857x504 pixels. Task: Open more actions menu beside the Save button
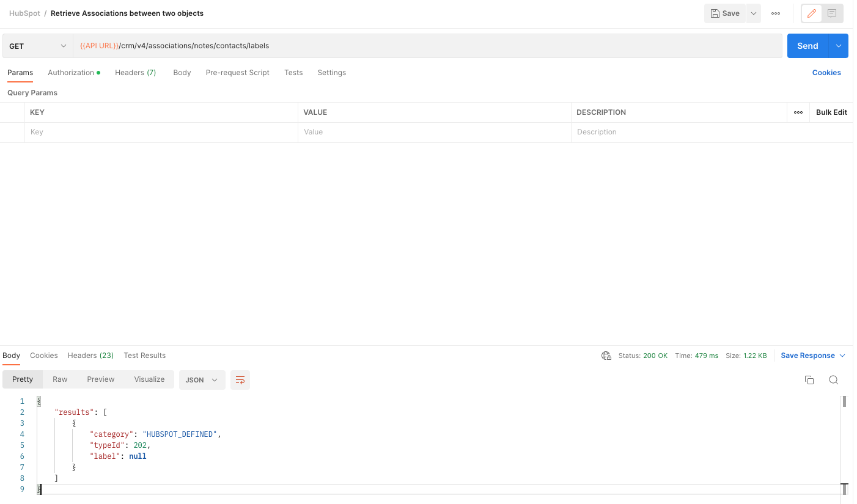(775, 13)
